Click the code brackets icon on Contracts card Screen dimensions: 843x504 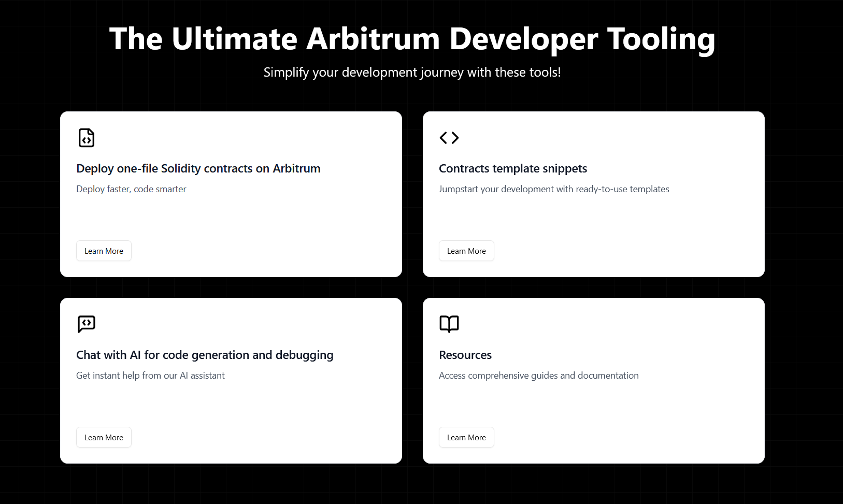pyautogui.click(x=449, y=138)
